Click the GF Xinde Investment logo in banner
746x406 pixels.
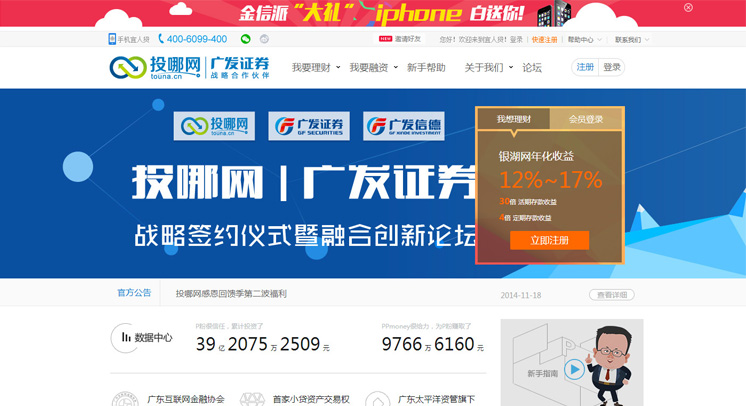pyautogui.click(x=404, y=126)
